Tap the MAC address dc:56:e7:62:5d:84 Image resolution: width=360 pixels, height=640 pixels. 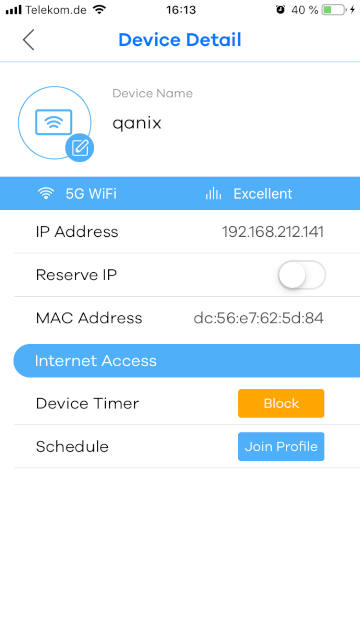click(258, 318)
